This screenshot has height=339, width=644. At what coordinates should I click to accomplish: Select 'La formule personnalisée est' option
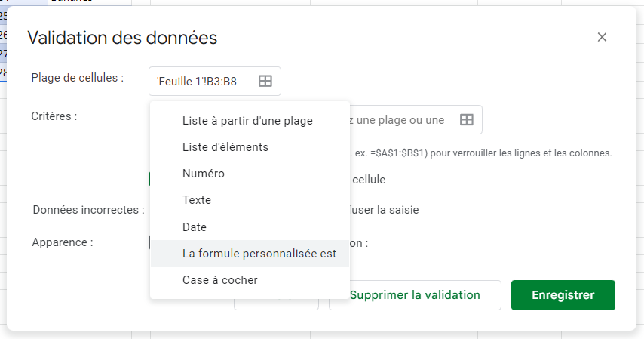tap(250, 254)
